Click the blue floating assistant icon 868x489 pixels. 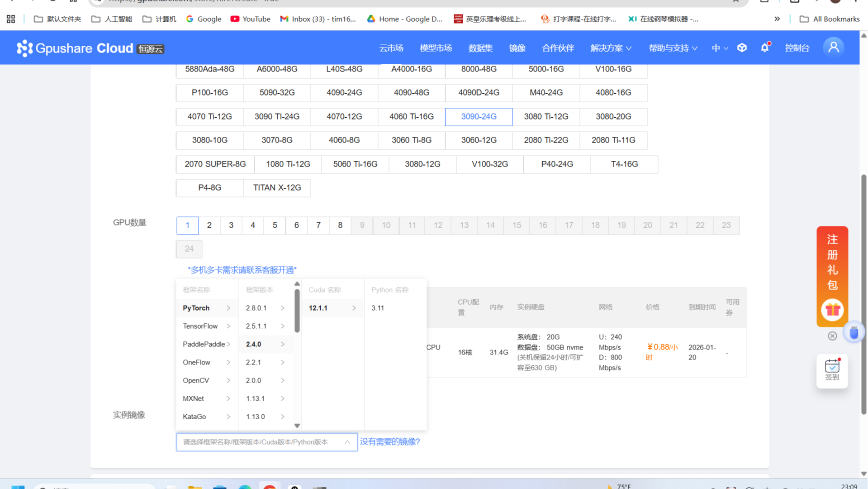(854, 333)
